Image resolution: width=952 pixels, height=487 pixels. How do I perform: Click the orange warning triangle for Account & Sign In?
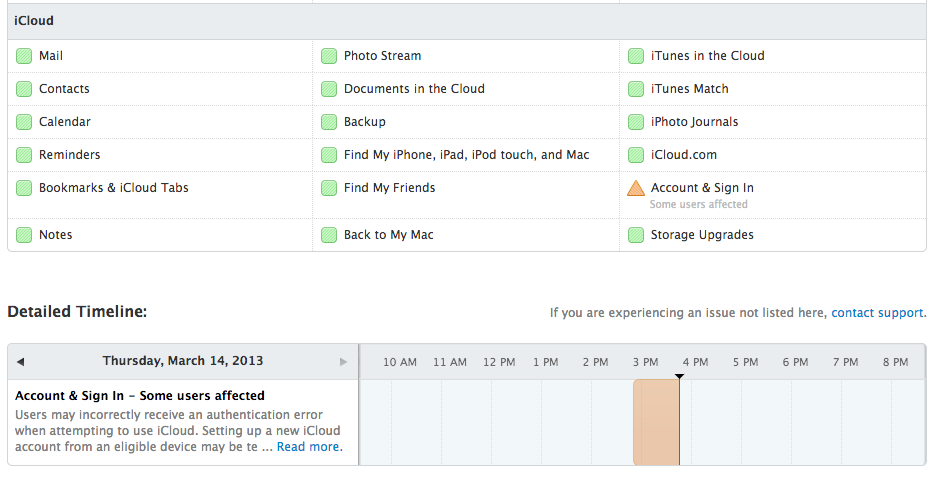click(x=636, y=188)
